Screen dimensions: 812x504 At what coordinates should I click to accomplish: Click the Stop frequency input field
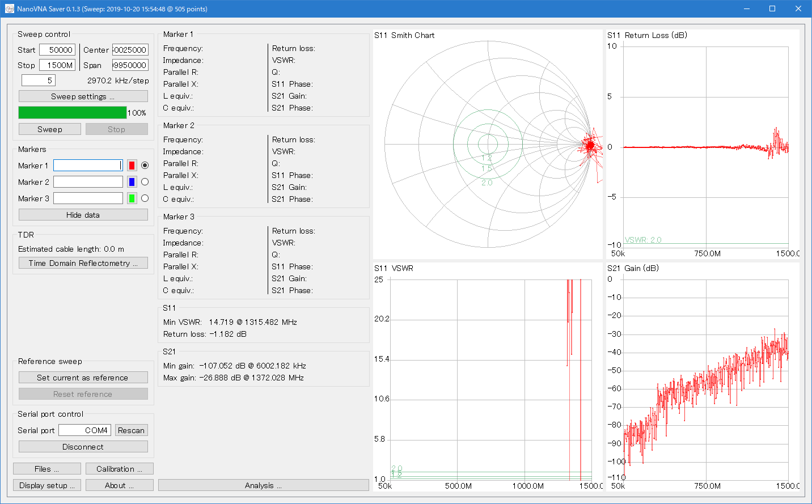click(57, 65)
